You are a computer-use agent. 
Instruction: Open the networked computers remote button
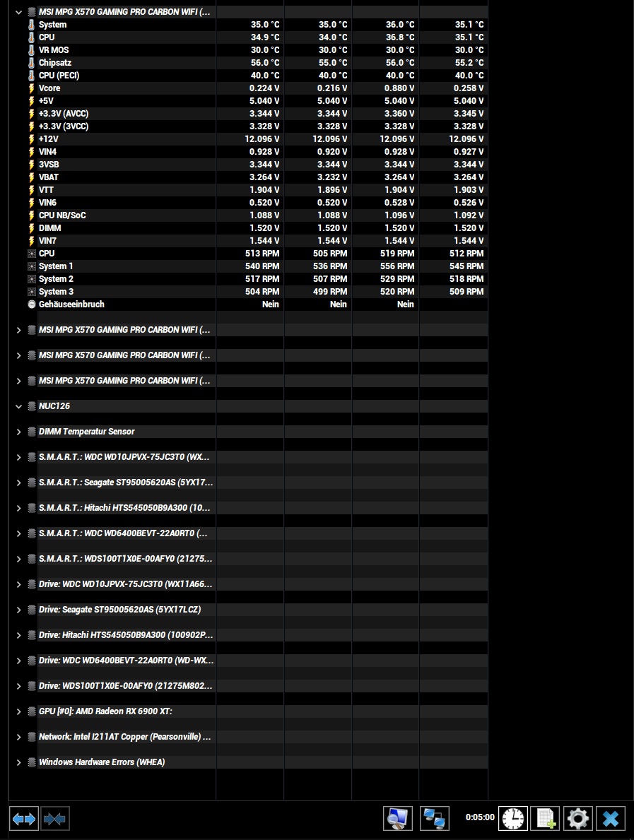434,819
